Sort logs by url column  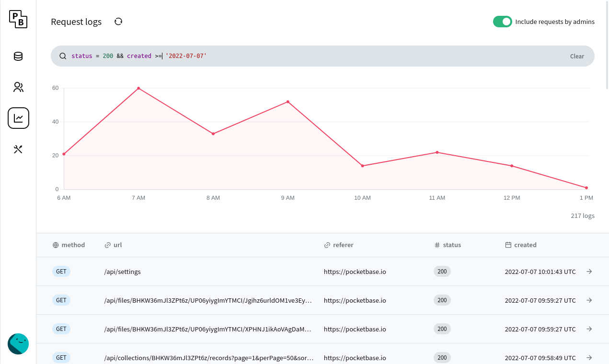tap(113, 245)
